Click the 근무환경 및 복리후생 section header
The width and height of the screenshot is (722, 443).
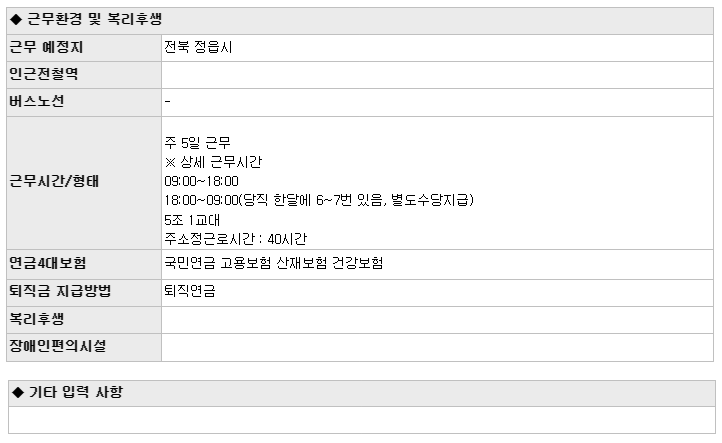coord(360,21)
